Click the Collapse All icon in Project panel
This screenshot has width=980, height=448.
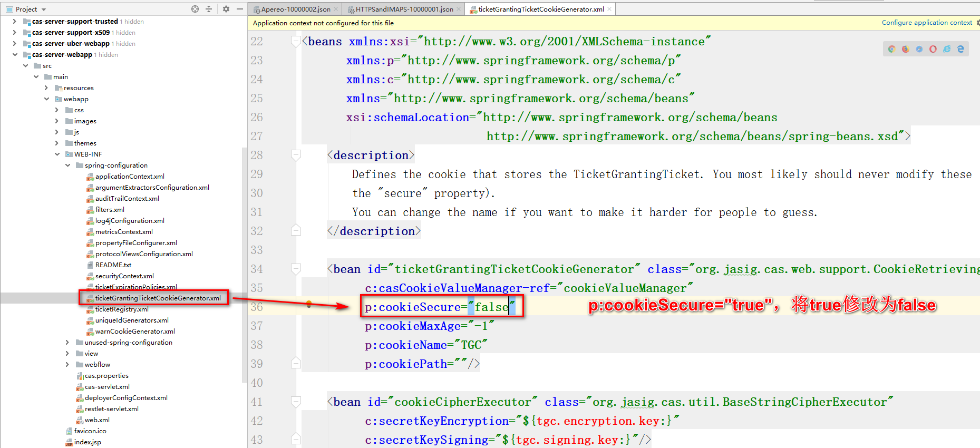(x=209, y=9)
